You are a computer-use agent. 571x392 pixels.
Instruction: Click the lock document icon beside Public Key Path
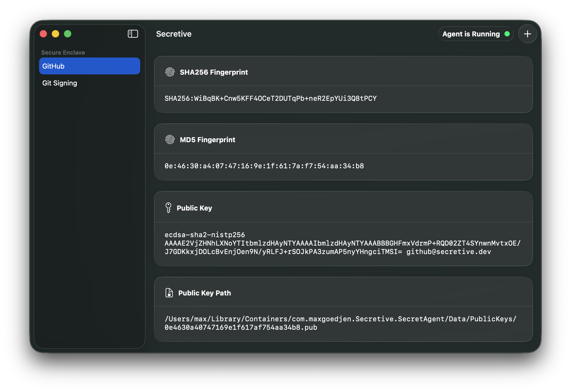click(169, 293)
